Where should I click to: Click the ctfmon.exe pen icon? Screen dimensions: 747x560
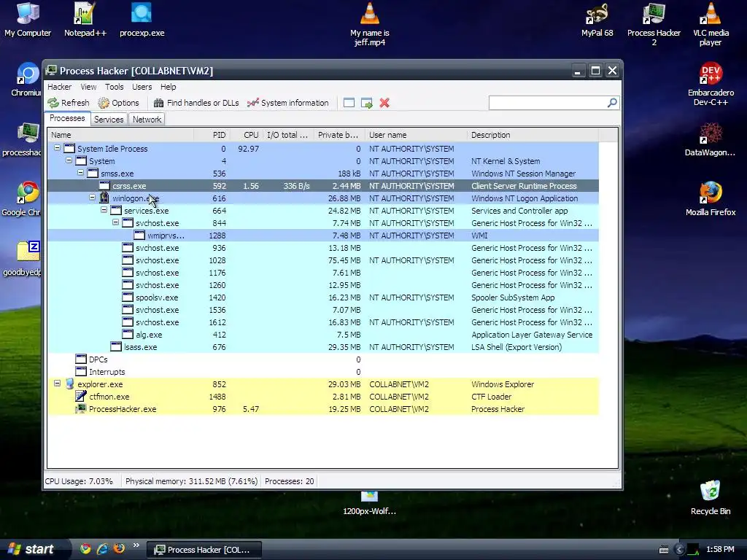click(x=81, y=396)
